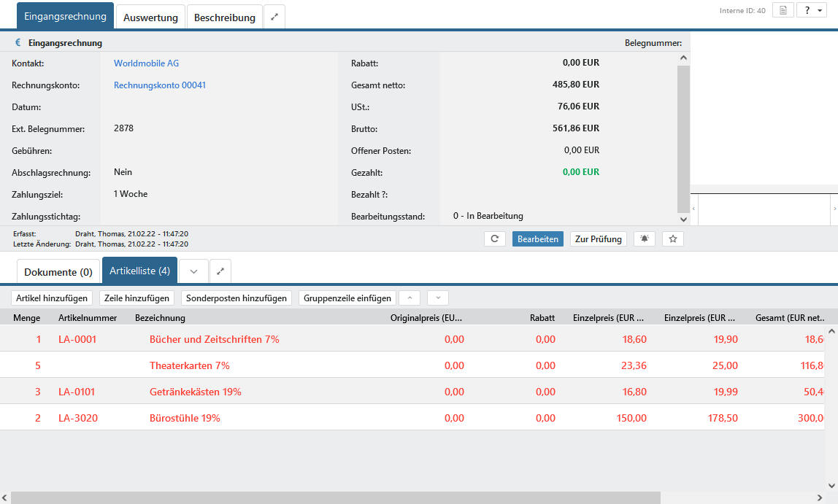Image resolution: width=838 pixels, height=504 pixels.
Task: Open the Dokumente (0) tab
Action: 58,271
